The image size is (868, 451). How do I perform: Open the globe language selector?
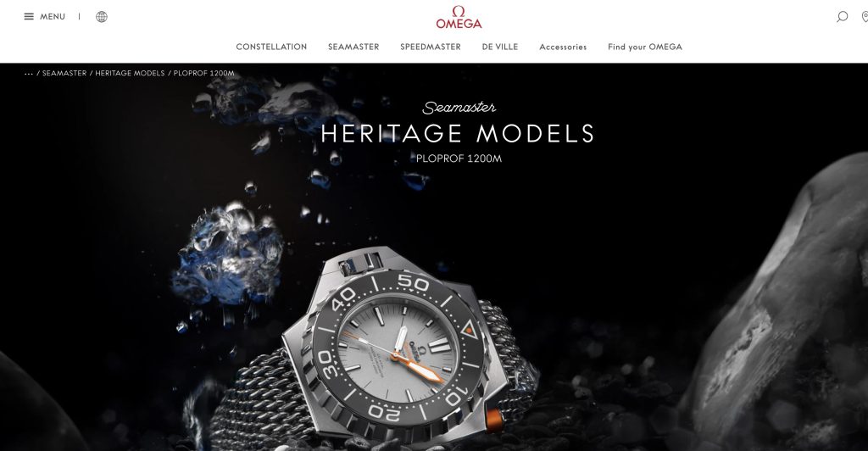(x=102, y=17)
